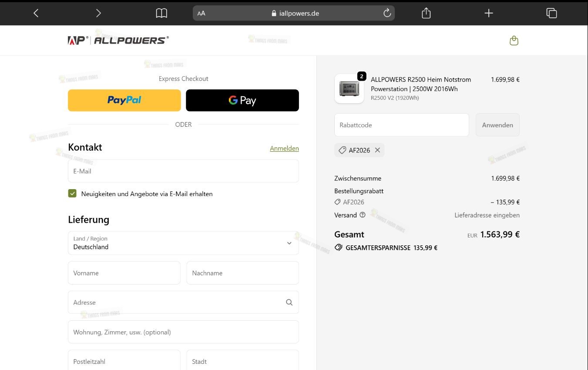This screenshot has width=588, height=370.
Task: Open the AA reader view menu
Action: 201,14
